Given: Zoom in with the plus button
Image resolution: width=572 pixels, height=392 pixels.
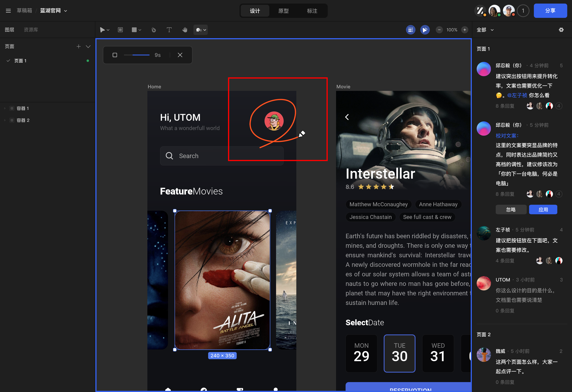Looking at the screenshot, I should (x=465, y=30).
